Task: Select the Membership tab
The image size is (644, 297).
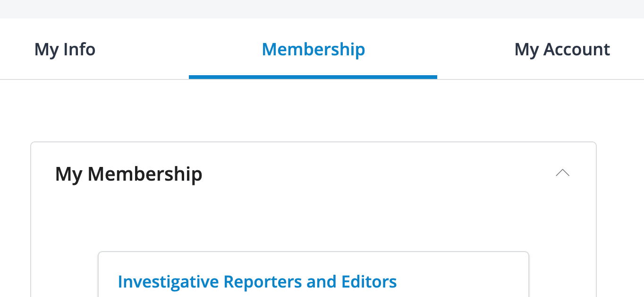Action: (x=313, y=49)
